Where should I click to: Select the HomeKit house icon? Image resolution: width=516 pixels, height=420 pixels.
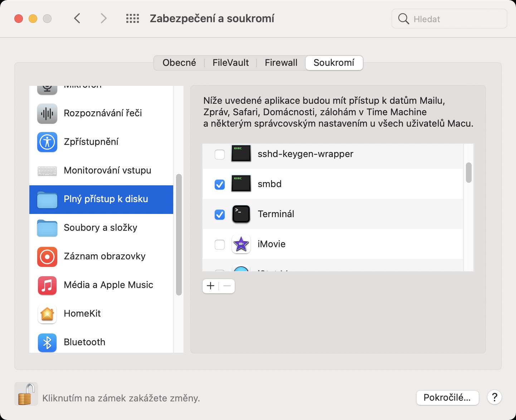pos(47,314)
